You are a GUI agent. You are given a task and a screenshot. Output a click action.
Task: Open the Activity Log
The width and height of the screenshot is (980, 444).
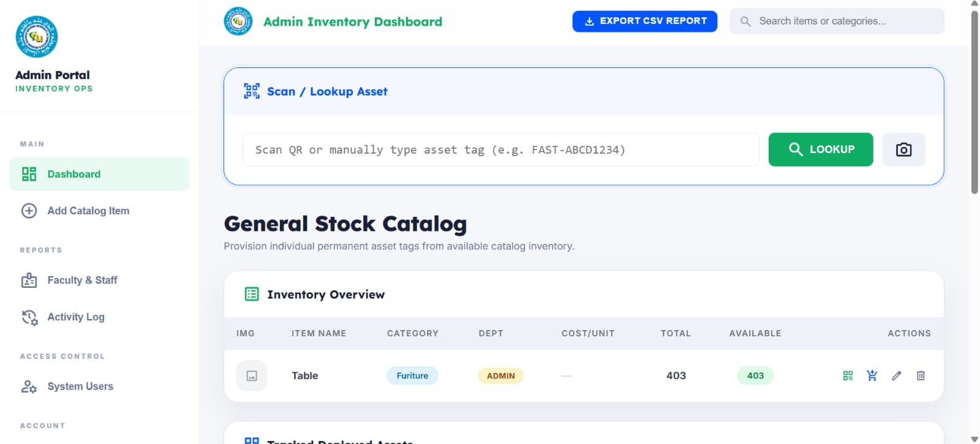coord(99,317)
